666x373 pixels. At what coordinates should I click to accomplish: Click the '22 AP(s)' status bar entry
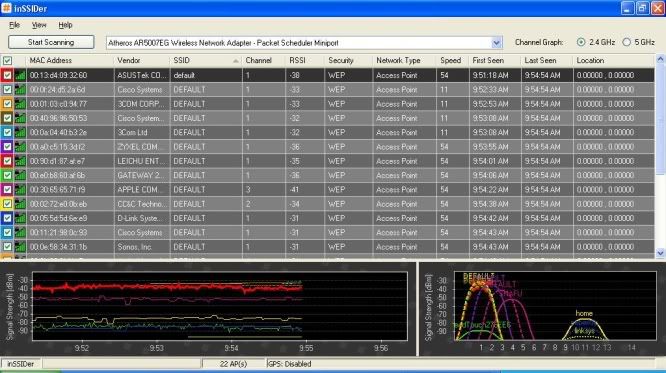pos(234,364)
